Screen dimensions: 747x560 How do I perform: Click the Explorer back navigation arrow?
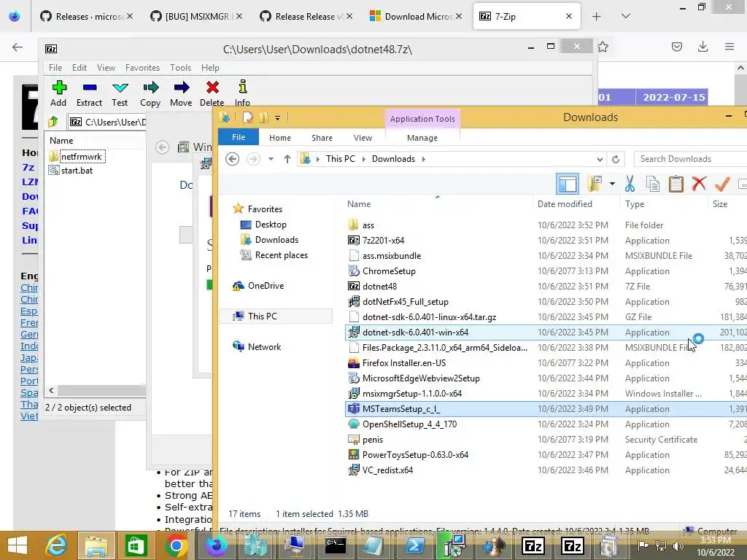233,158
